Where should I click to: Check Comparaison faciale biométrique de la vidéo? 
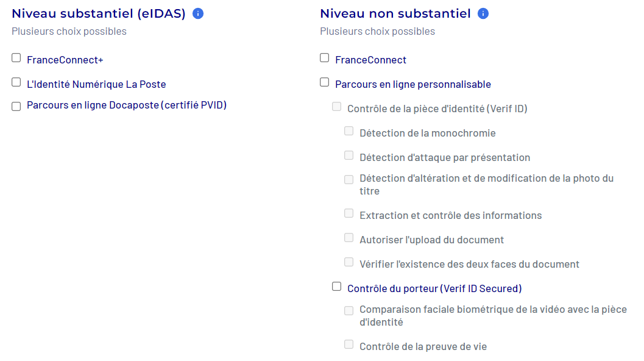(x=349, y=311)
